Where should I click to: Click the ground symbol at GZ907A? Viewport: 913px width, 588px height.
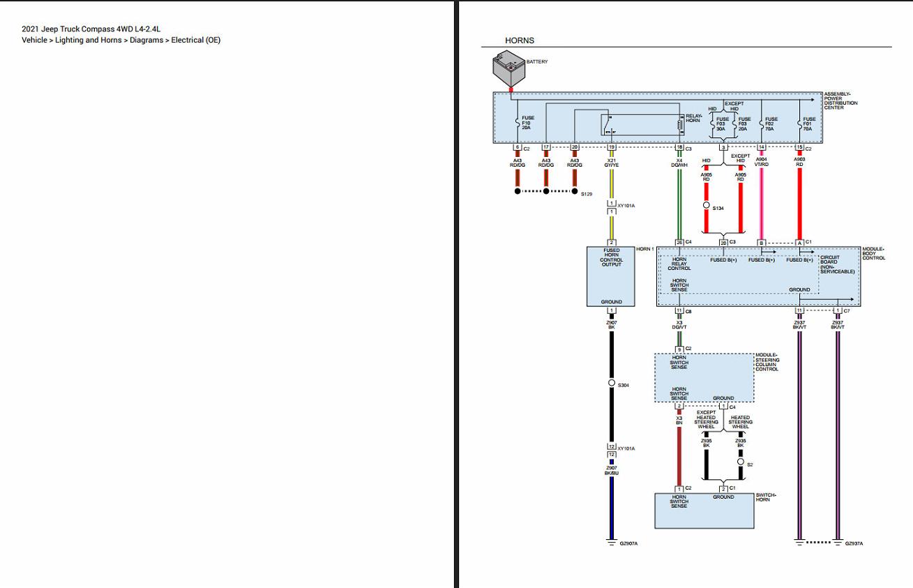point(612,543)
